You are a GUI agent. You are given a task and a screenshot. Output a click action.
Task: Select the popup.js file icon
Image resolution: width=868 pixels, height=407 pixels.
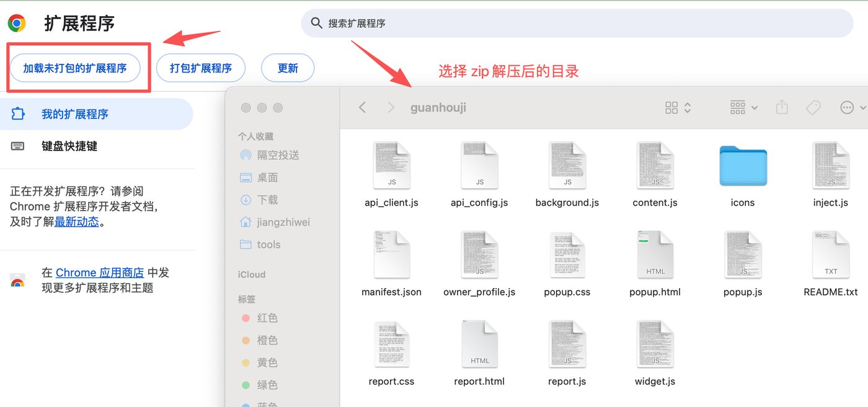coord(743,255)
